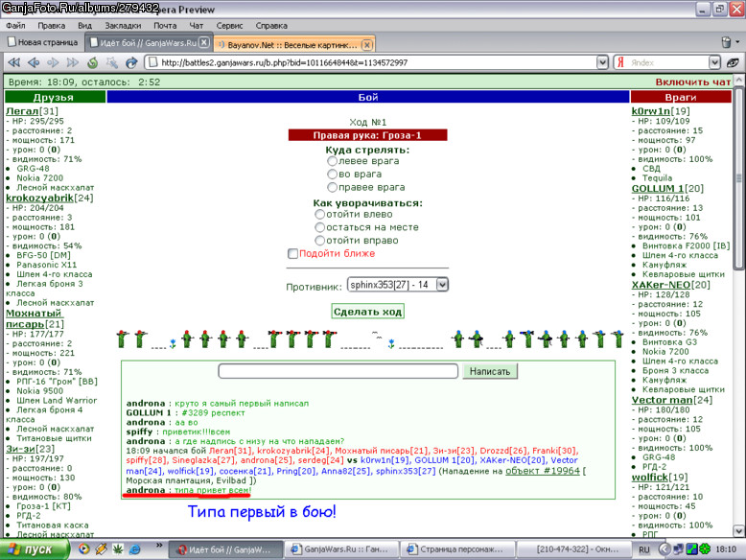
Task: Click the Yandex search field
Action: pyautogui.click(x=667, y=62)
